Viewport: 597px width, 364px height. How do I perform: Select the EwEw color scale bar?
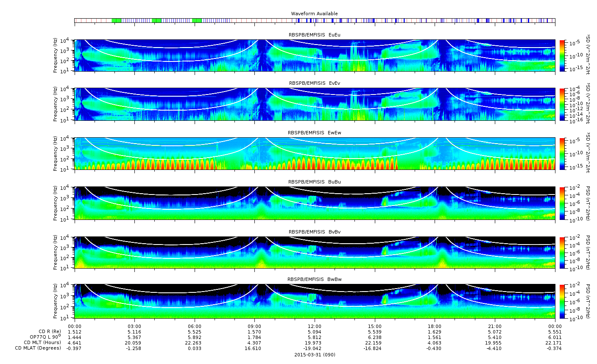pos(562,153)
